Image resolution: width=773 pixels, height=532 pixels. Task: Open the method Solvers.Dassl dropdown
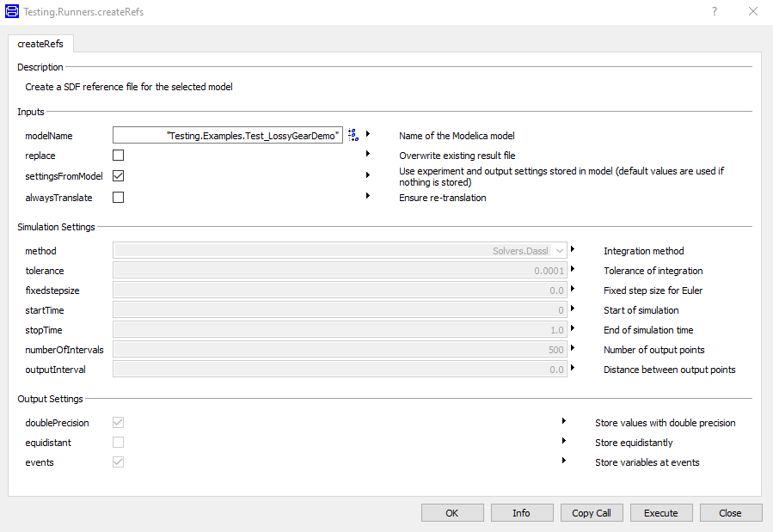point(340,251)
